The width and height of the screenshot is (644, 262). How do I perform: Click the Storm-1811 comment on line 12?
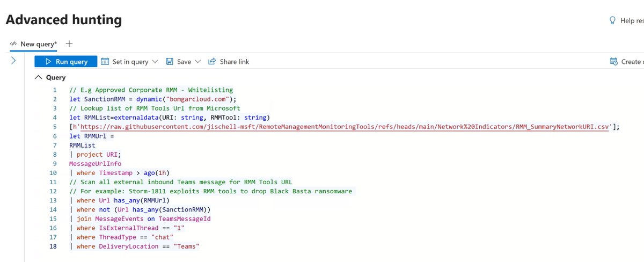pyautogui.click(x=212, y=191)
